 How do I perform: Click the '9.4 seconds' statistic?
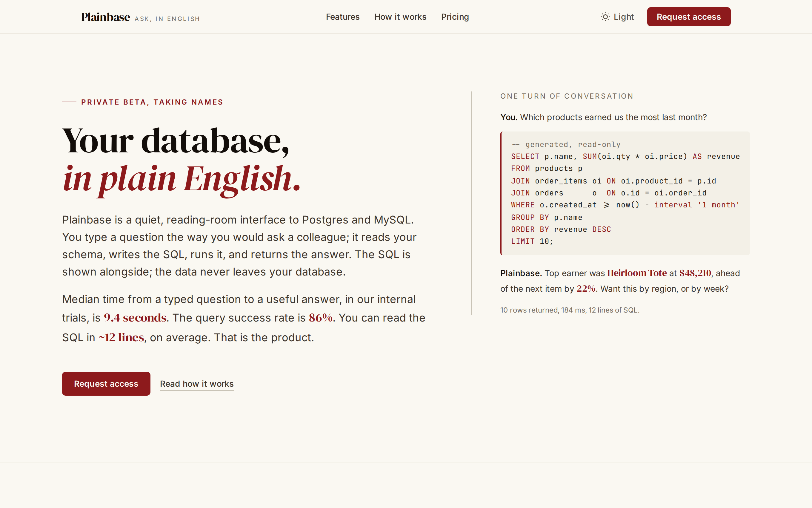coord(135,317)
